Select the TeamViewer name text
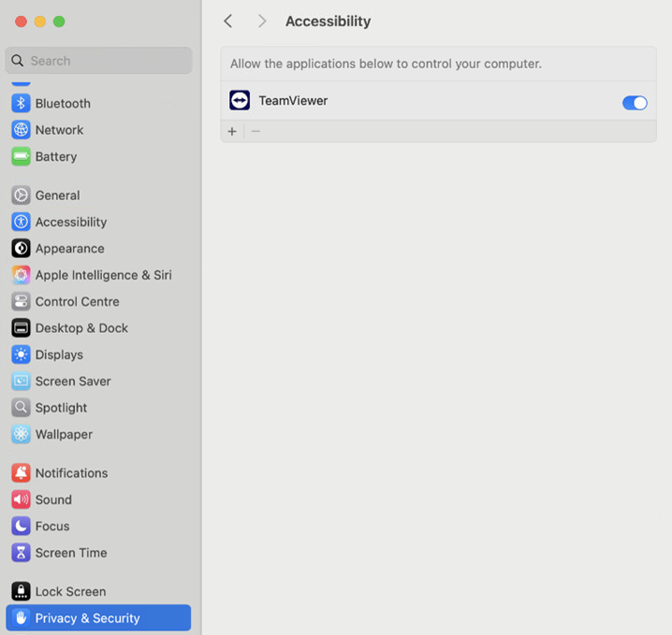 [293, 101]
